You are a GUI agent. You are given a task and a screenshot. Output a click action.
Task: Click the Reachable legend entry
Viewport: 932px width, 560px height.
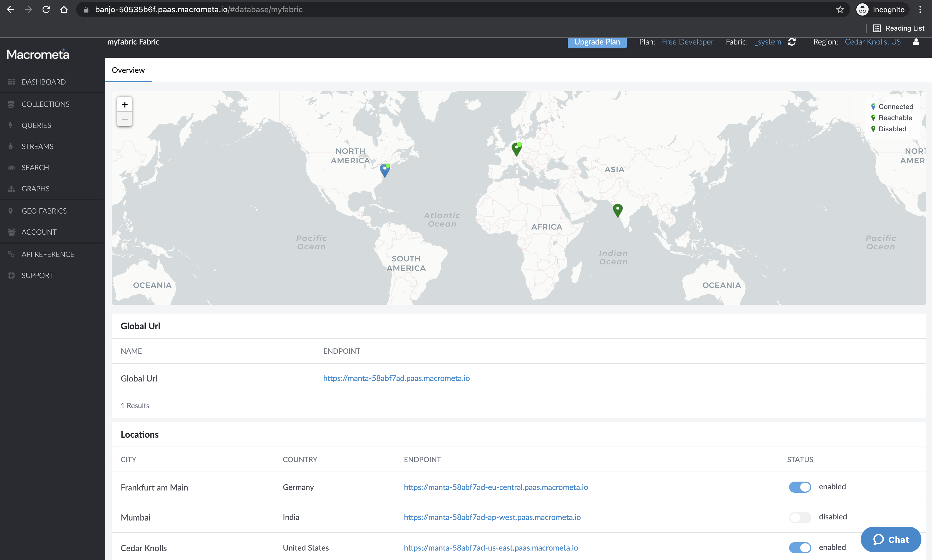coord(891,118)
